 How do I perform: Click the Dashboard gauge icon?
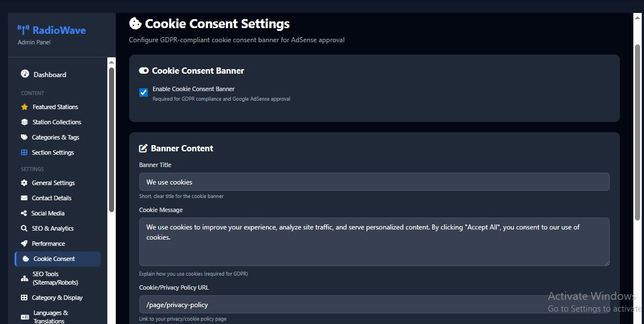pyautogui.click(x=25, y=74)
